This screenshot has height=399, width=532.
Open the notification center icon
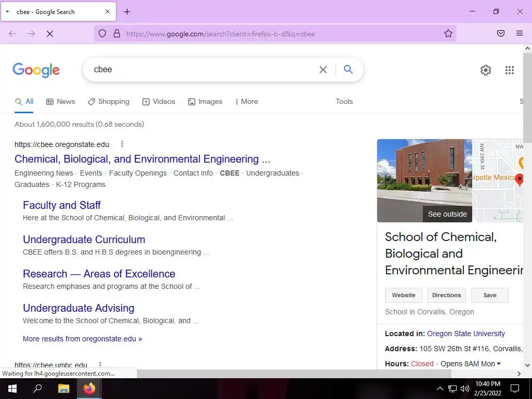(x=515, y=389)
